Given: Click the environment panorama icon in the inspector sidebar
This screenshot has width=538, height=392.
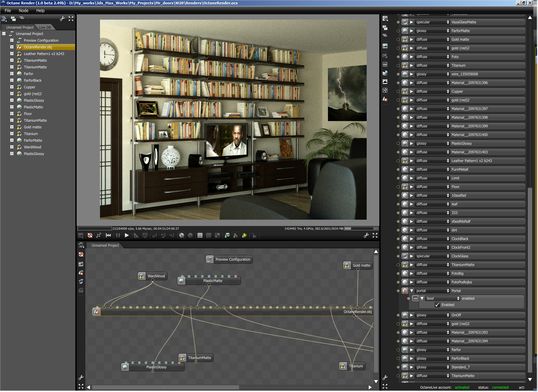Looking at the screenshot, I should [x=385, y=73].
